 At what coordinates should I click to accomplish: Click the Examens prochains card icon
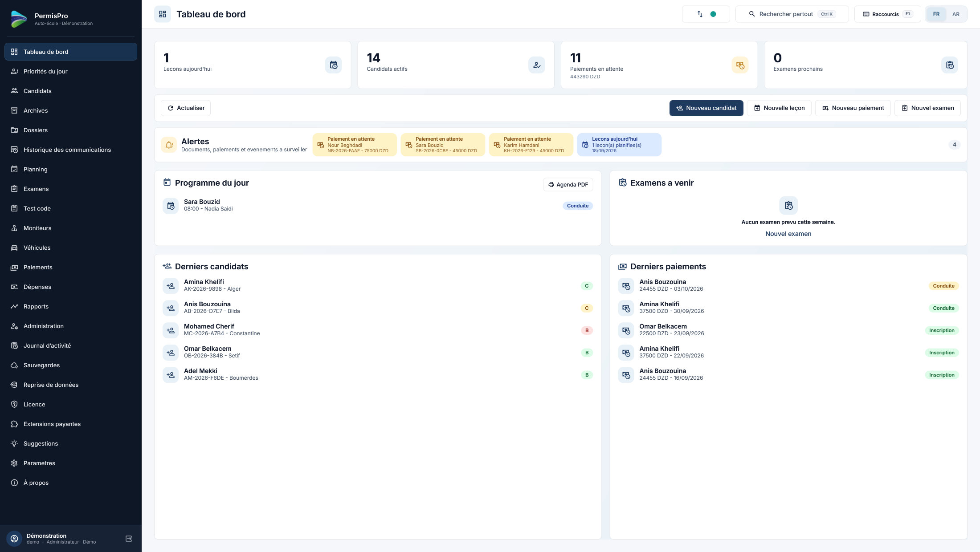click(950, 65)
